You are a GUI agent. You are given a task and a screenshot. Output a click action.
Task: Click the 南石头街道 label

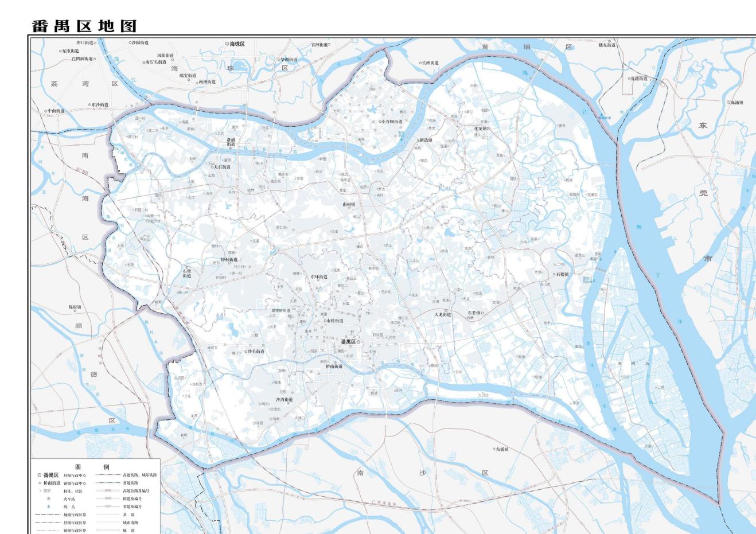pyautogui.click(x=157, y=62)
